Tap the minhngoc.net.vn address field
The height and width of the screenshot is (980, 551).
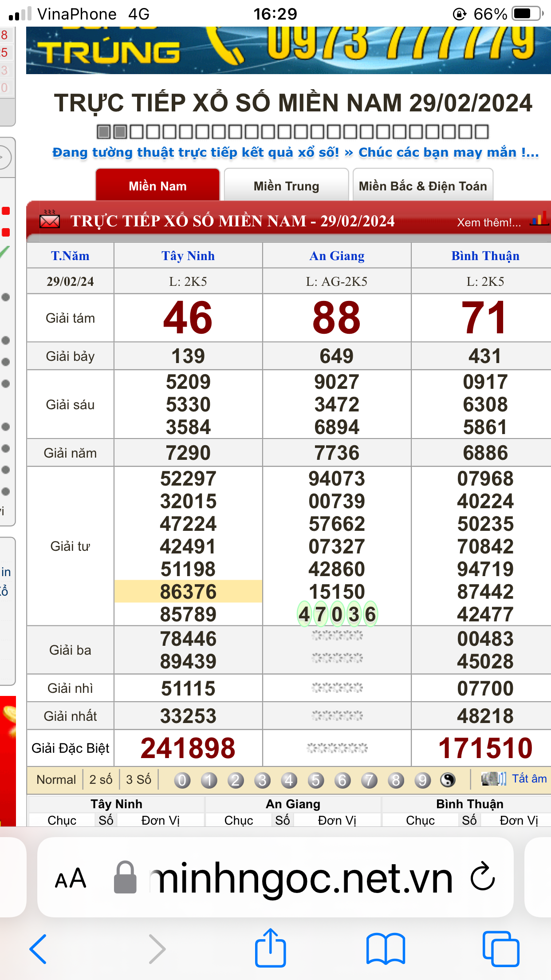pos(302,878)
